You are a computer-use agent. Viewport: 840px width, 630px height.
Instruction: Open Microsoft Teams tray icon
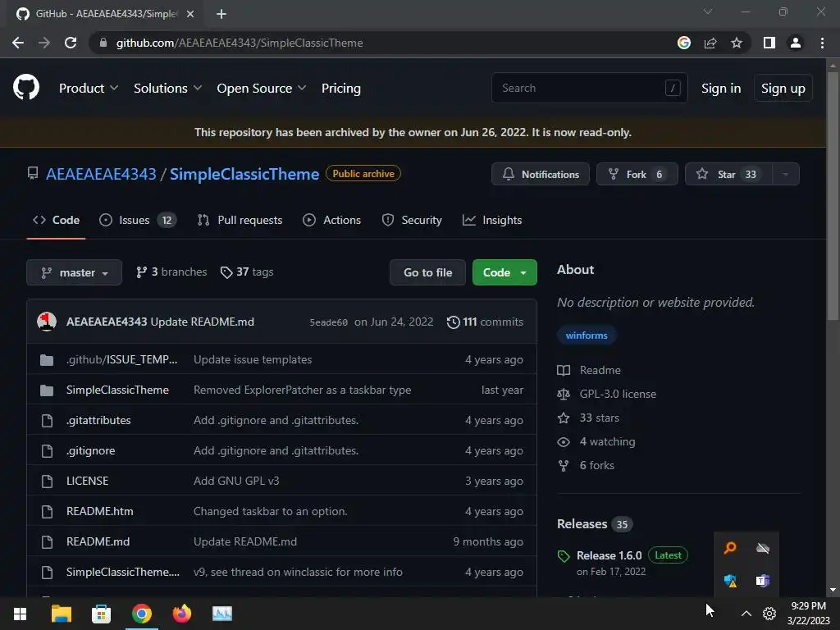click(763, 581)
